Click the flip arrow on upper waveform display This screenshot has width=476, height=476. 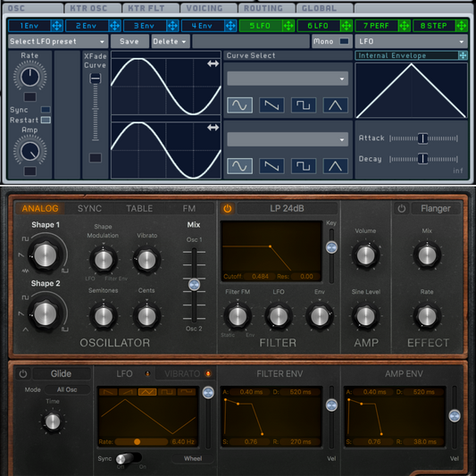[213, 63]
